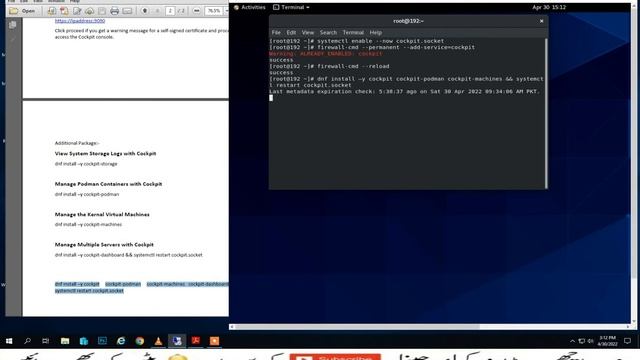Go to next page with down arrow icon
640x360 pixels.
(157, 11)
